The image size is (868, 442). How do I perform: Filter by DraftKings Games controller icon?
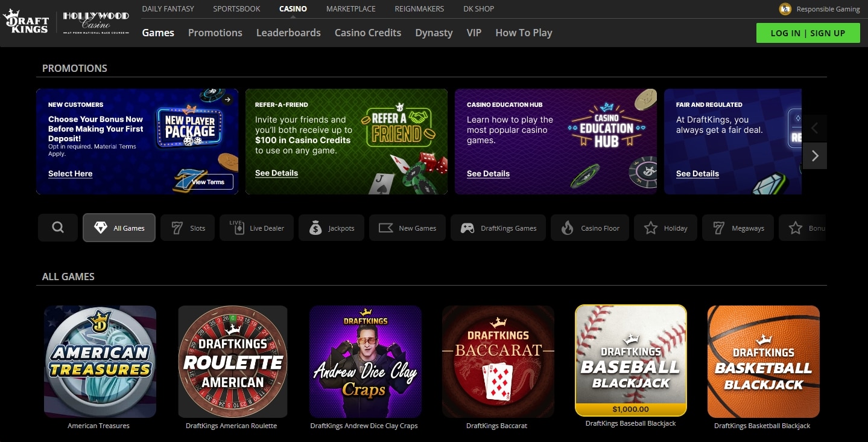coord(467,228)
